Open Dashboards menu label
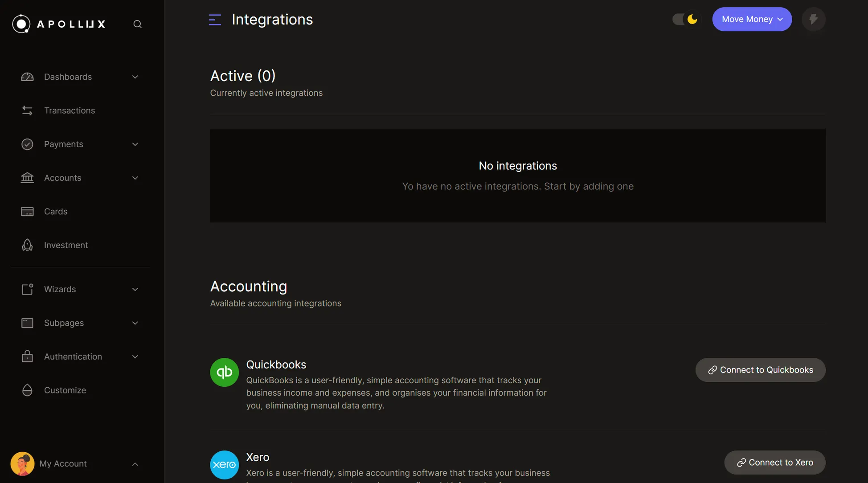This screenshot has width=868, height=483. pyautogui.click(x=68, y=77)
